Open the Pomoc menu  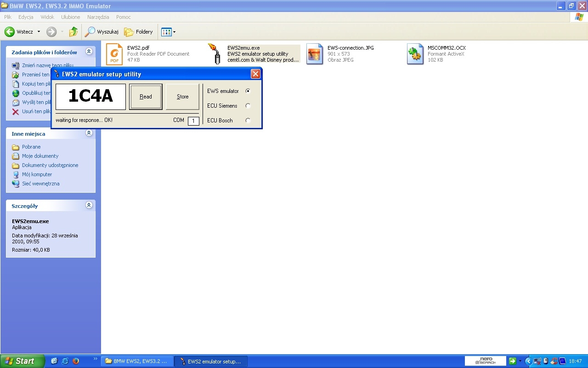point(124,17)
